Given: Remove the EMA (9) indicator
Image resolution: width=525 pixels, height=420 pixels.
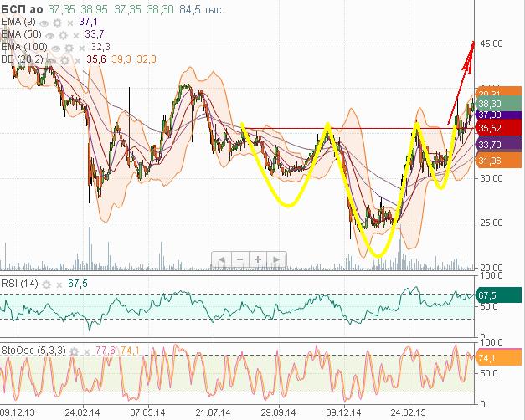Looking at the screenshot, I should [x=70, y=23].
